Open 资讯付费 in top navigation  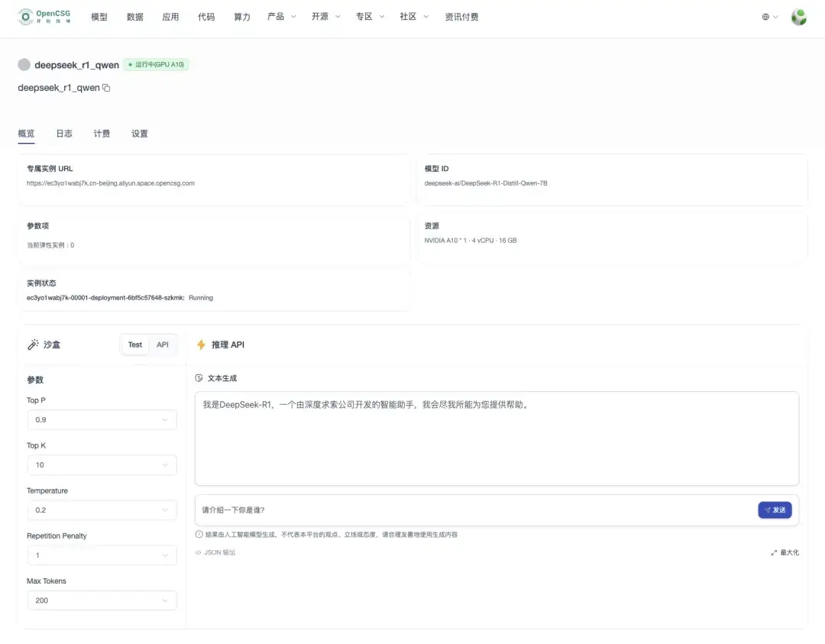pos(461,17)
